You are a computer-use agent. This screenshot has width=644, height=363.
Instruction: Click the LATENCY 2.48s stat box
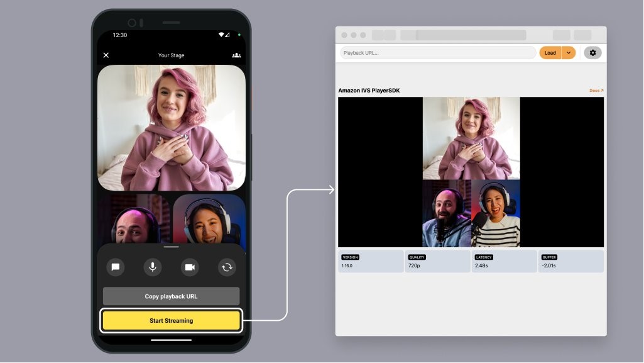coord(505,262)
